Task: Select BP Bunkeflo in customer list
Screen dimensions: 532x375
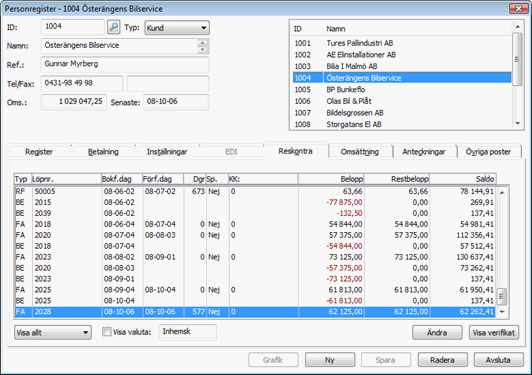Action: [x=402, y=89]
